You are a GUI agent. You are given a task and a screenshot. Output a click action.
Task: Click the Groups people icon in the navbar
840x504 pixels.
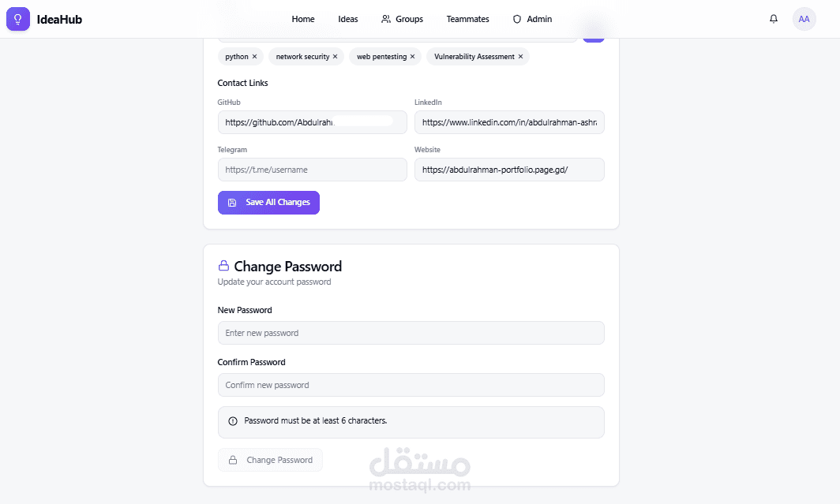386,19
